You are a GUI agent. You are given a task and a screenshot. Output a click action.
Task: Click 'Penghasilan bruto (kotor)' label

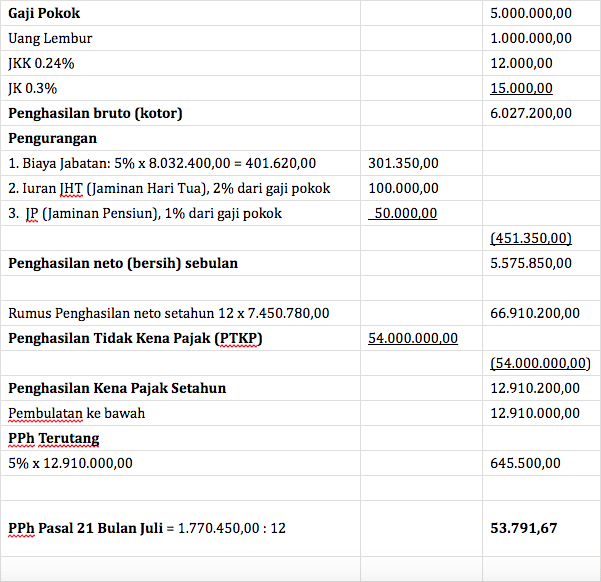pos(95,113)
